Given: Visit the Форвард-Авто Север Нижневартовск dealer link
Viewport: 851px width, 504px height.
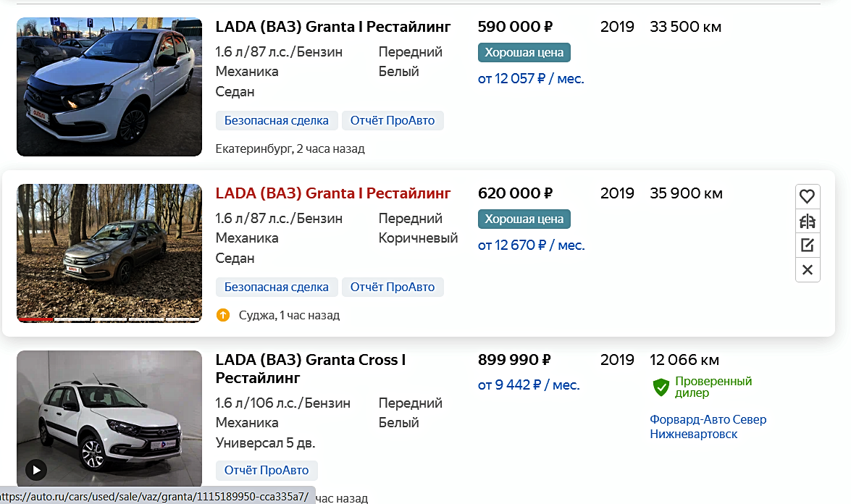Looking at the screenshot, I should point(708,427).
